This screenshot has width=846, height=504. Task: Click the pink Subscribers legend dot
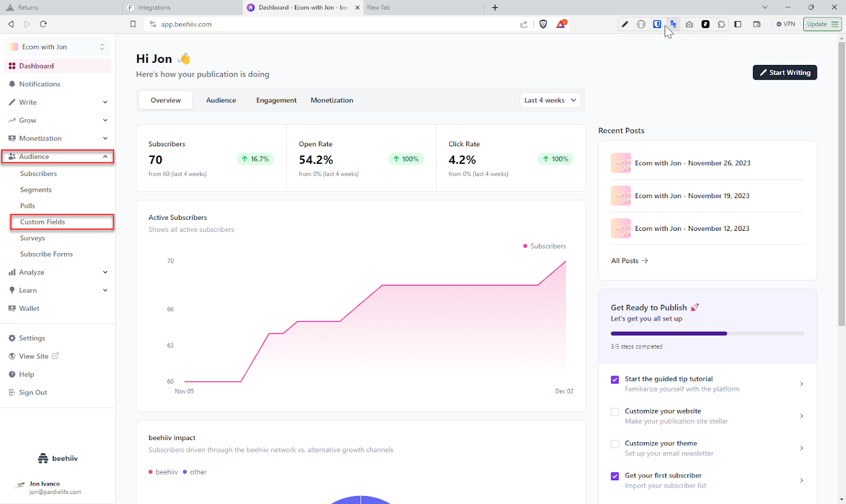525,246
